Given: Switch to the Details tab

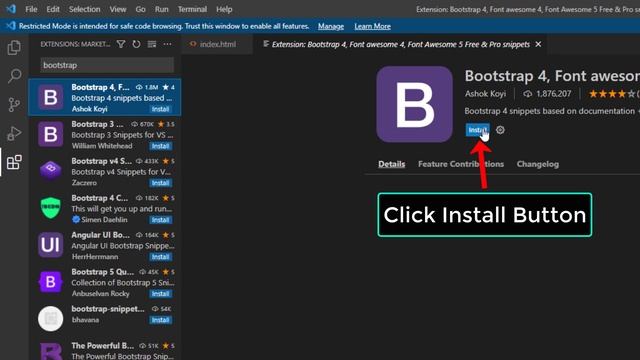Looking at the screenshot, I should coord(391,164).
